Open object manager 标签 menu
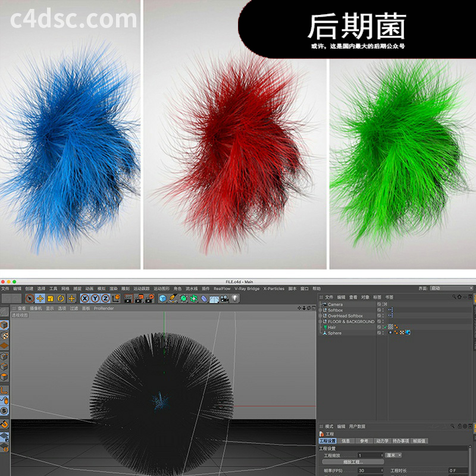Image resolution: width=476 pixels, height=476 pixels. (377, 297)
